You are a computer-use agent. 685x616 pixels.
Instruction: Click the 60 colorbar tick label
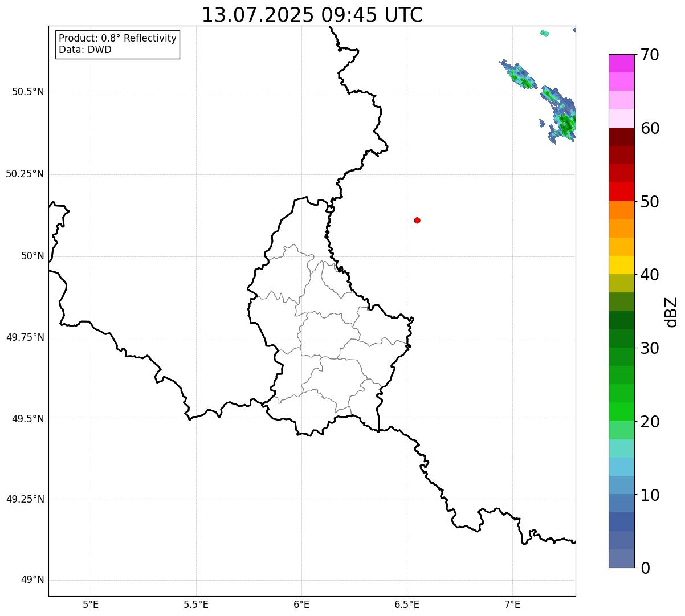click(x=649, y=128)
